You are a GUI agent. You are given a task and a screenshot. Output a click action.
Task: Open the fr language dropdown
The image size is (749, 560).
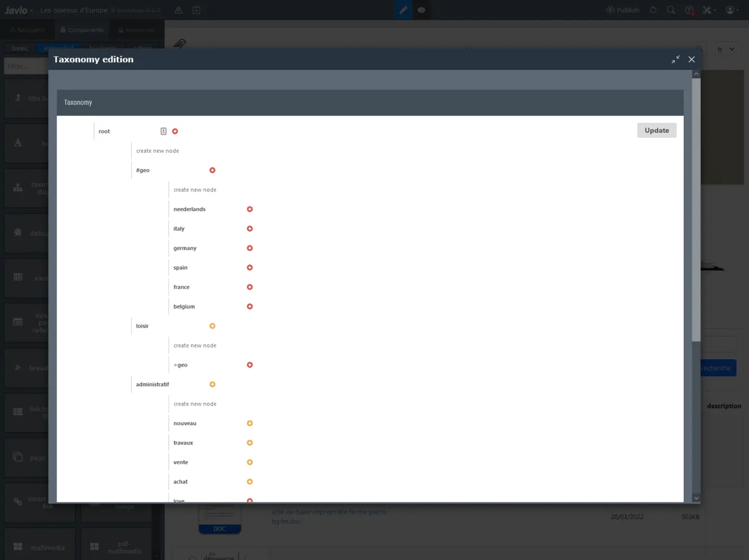[725, 49]
